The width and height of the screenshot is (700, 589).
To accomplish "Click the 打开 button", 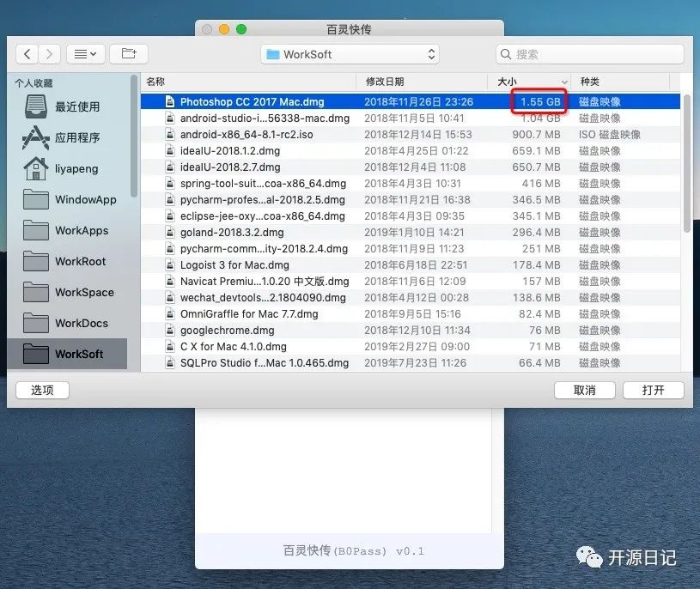I will (x=654, y=390).
